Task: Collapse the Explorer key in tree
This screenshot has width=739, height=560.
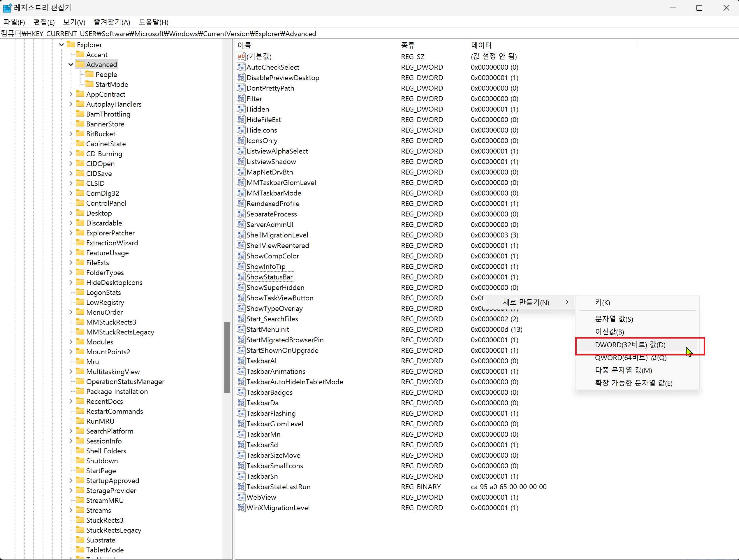Action: (61, 45)
